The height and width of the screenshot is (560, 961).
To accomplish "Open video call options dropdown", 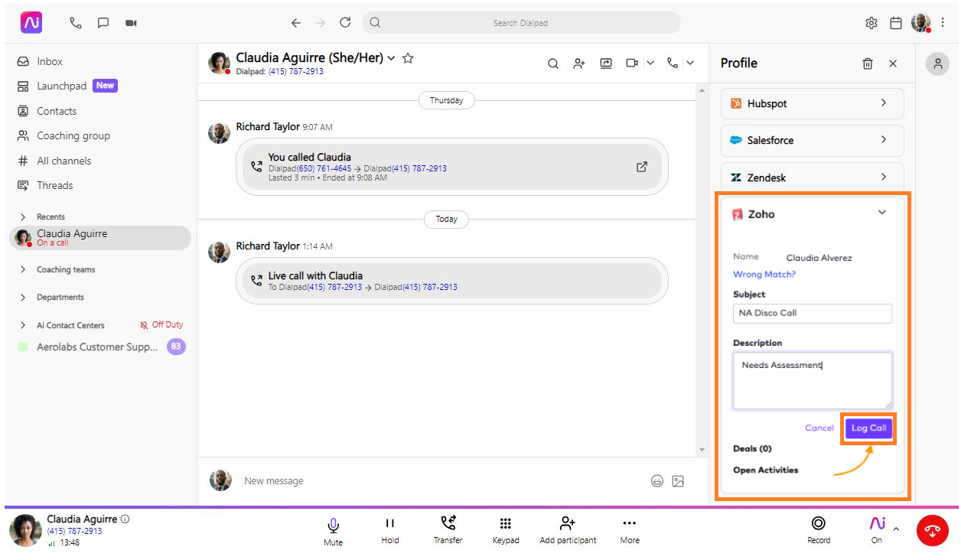I will (650, 63).
